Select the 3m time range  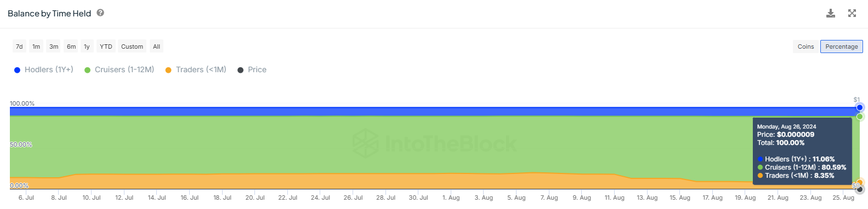(x=54, y=47)
